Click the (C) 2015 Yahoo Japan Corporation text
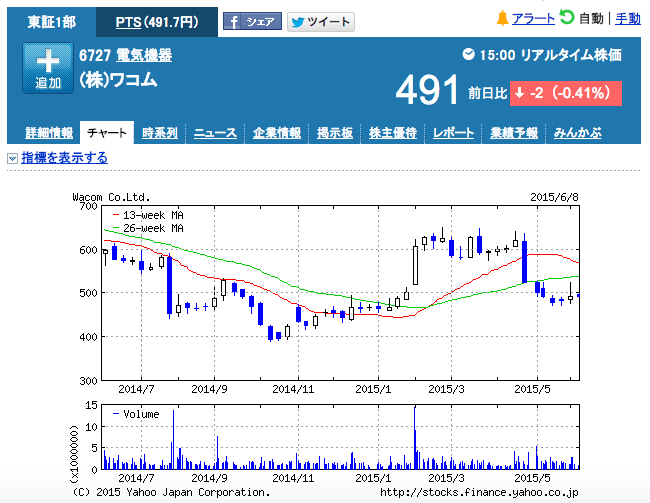Viewport: 650px width, 503px height. (171, 492)
